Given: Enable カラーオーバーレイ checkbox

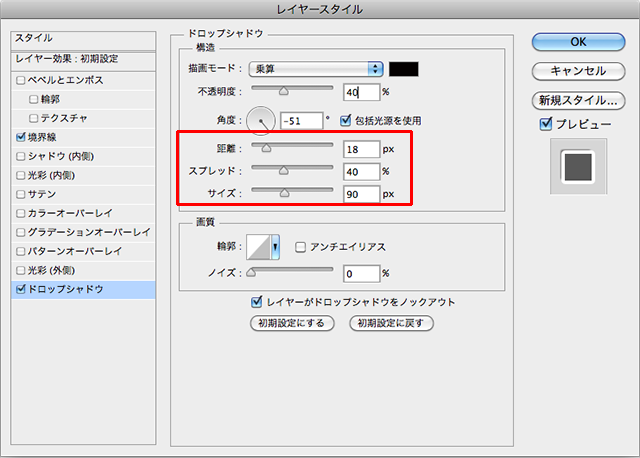Looking at the screenshot, I should 20,213.
